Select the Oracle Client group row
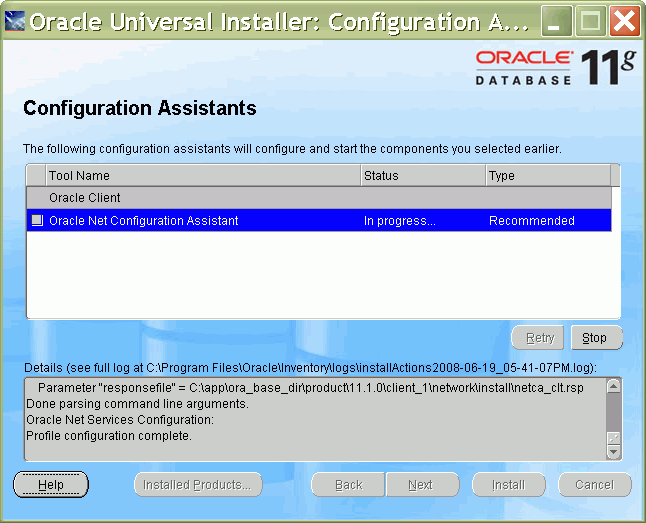This screenshot has height=523, width=646. pyautogui.click(x=319, y=198)
